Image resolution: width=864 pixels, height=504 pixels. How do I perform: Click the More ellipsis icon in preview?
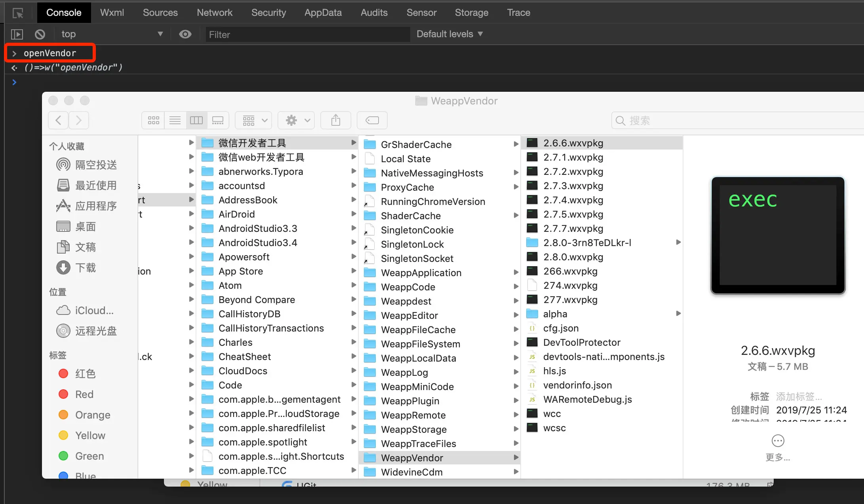(778, 441)
